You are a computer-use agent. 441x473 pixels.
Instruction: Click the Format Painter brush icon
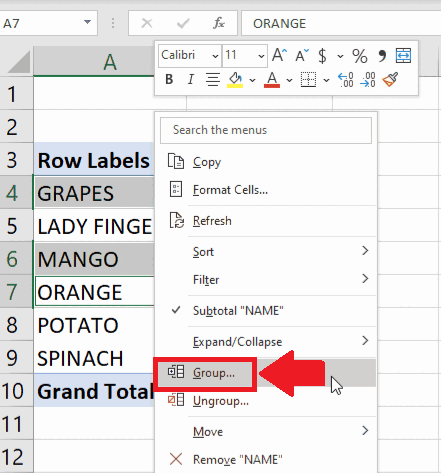pos(390,79)
